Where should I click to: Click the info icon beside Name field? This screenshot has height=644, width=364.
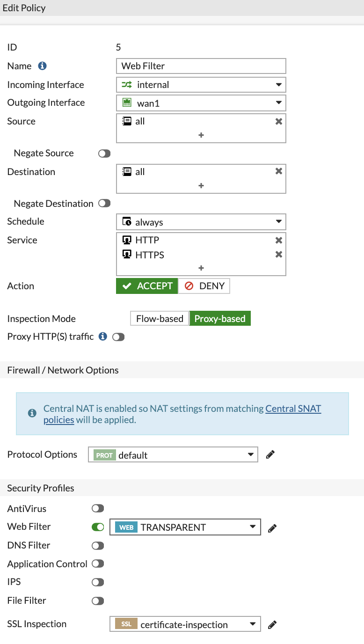(x=42, y=66)
